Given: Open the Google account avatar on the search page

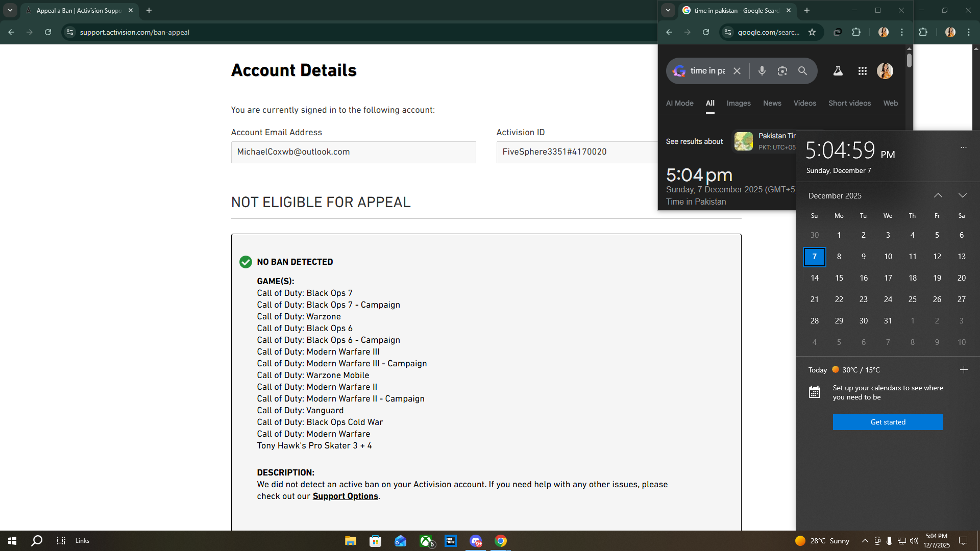Looking at the screenshot, I should pos(885,71).
